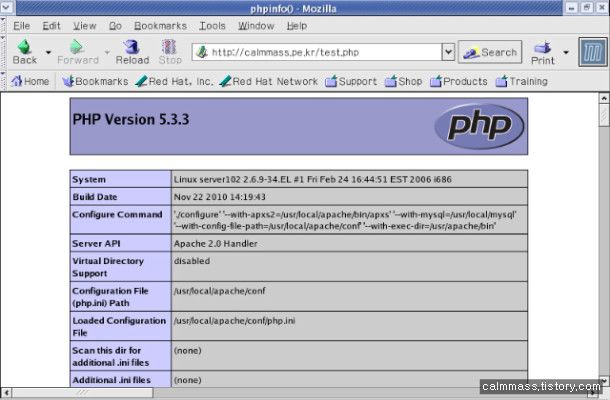
Task: Click the PHP logo image
Action: [479, 126]
